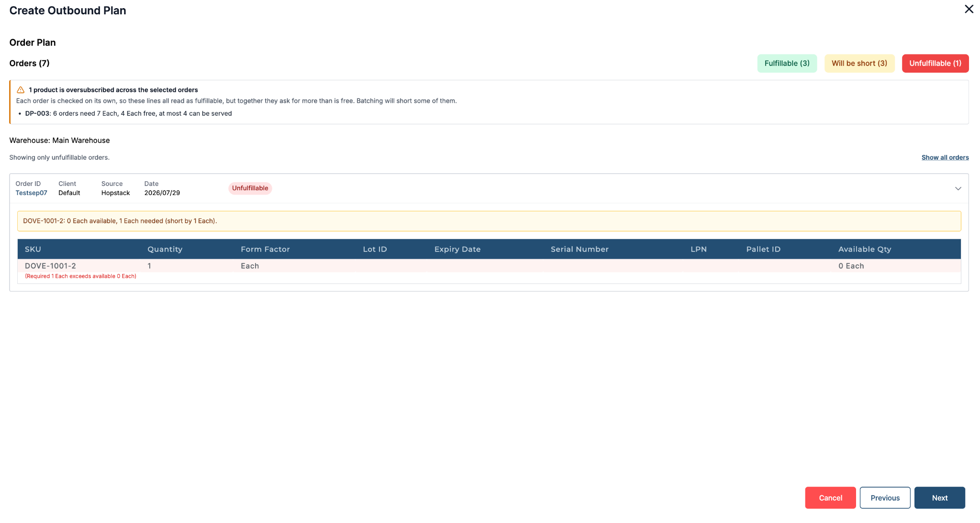980x523 pixels.
Task: Collapse the Testsep07 order chevron
Action: [x=958, y=188]
